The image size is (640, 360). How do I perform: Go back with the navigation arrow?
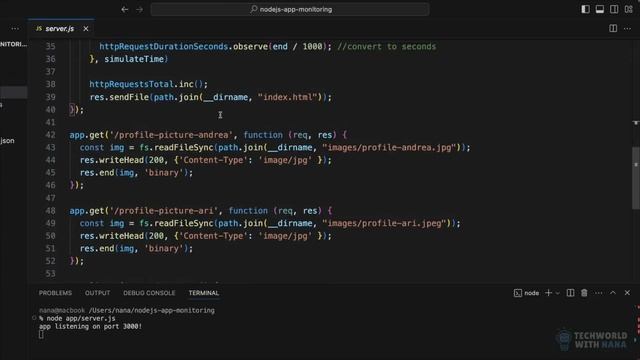(125, 9)
